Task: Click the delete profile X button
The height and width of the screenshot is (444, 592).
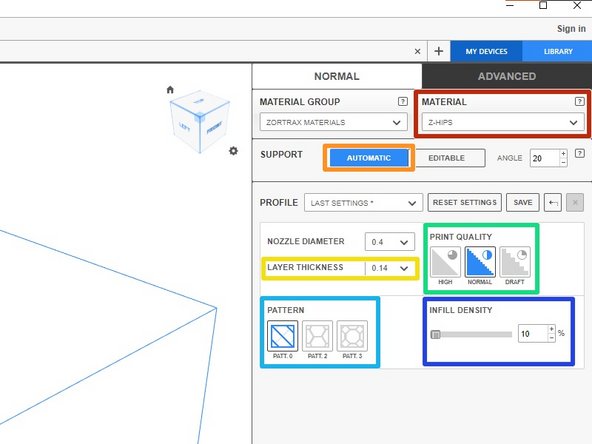Action: point(575,203)
